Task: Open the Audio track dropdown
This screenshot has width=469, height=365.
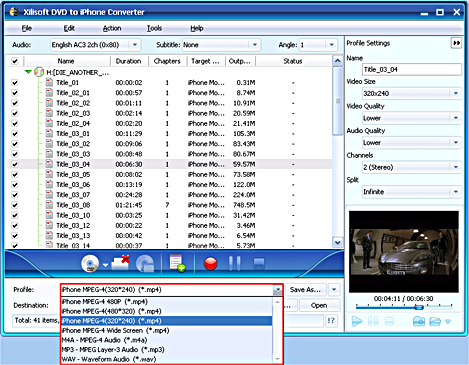Action: point(135,45)
